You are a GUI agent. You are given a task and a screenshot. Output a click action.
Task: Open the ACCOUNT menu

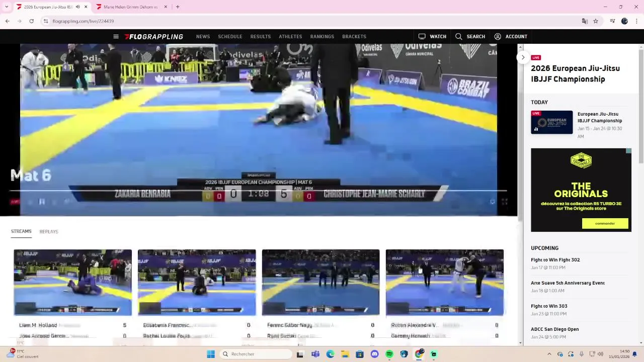point(511,37)
